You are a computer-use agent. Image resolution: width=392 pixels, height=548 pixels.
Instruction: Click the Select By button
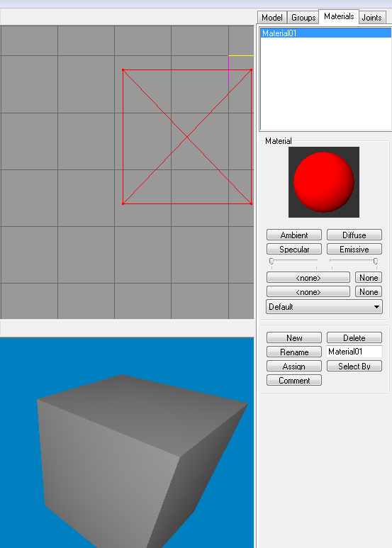click(354, 366)
